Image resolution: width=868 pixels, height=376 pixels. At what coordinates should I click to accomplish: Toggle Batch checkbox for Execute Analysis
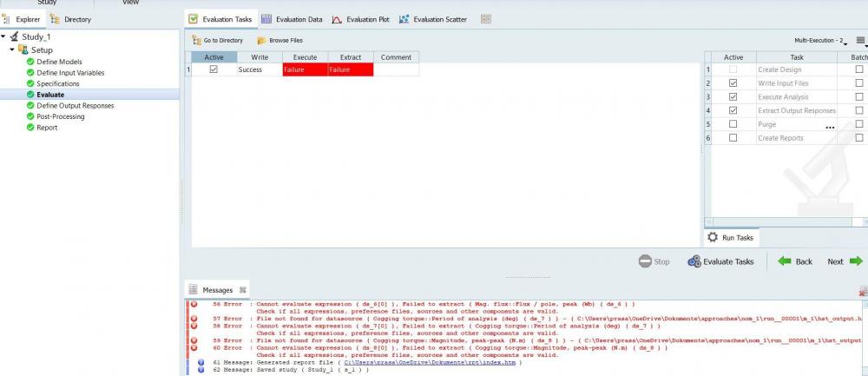pos(859,96)
